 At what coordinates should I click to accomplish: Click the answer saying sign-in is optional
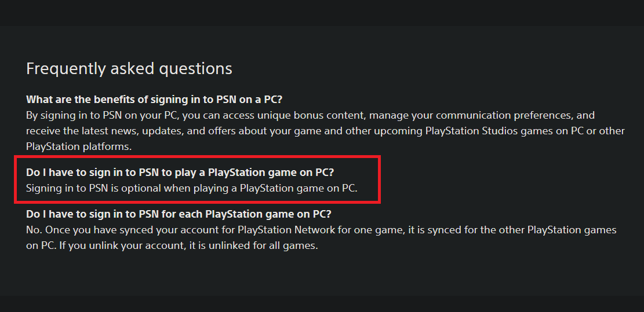coord(192,188)
